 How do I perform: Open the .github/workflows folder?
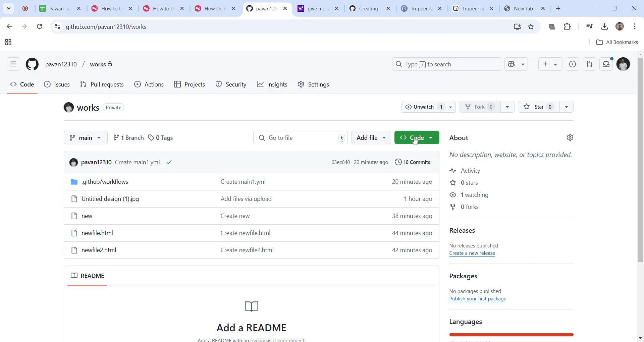click(x=105, y=182)
